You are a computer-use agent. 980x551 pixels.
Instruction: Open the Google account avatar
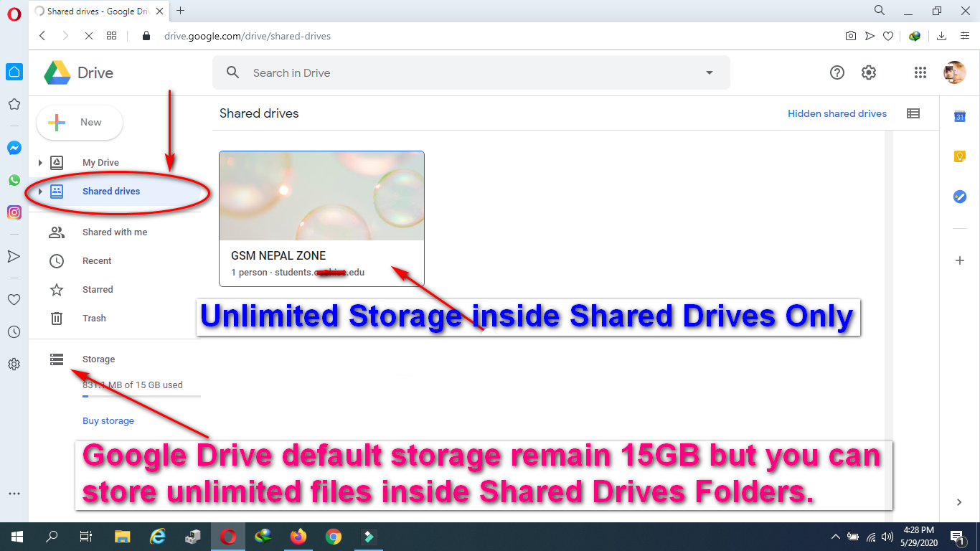954,72
